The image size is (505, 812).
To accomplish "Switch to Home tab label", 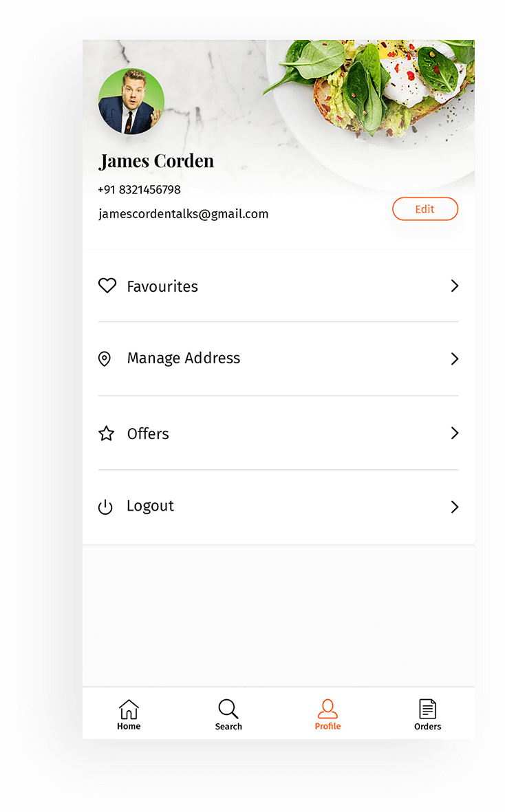I will 129,726.
